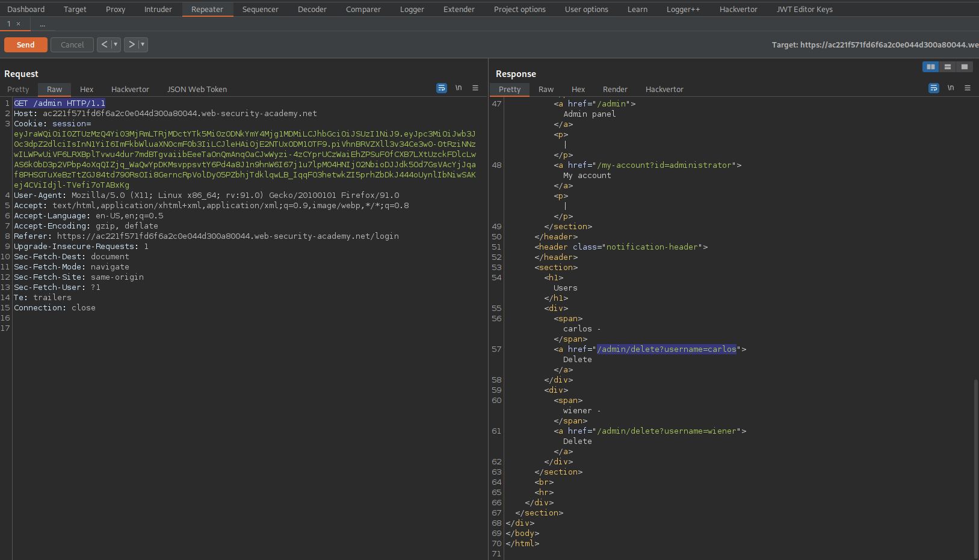Switch Response view to Hex
979x560 pixels.
pyautogui.click(x=578, y=89)
